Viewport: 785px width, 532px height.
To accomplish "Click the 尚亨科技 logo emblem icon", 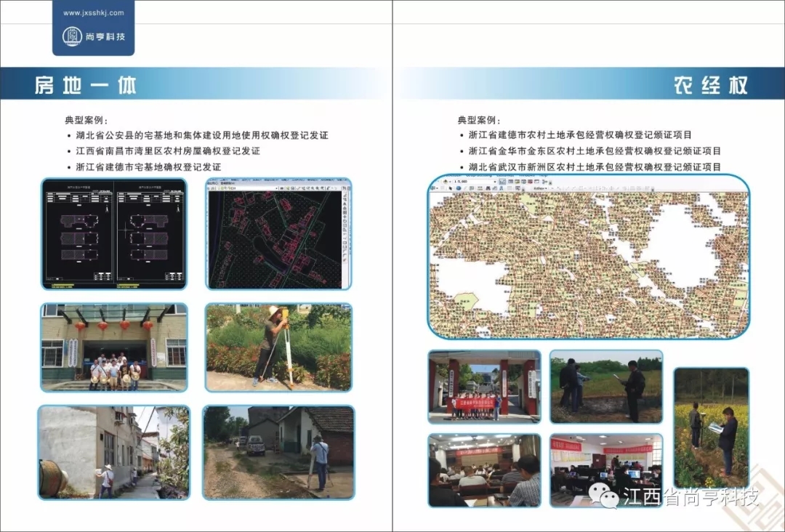I will (x=71, y=35).
